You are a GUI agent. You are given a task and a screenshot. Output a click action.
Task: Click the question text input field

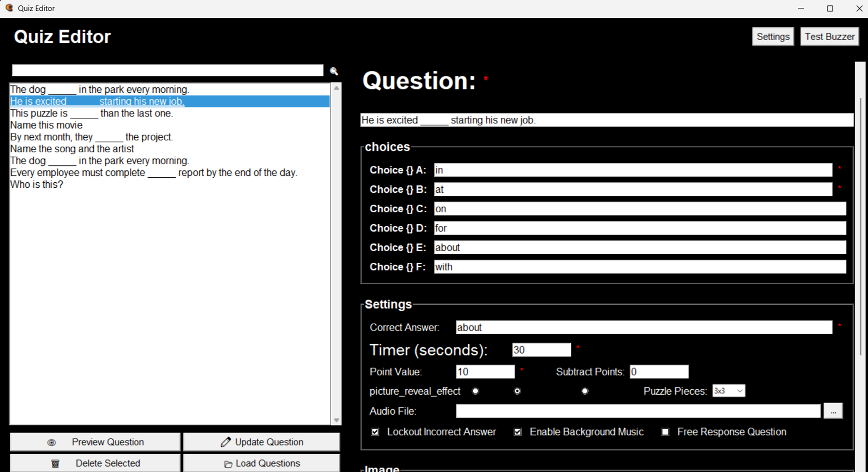[606, 120]
